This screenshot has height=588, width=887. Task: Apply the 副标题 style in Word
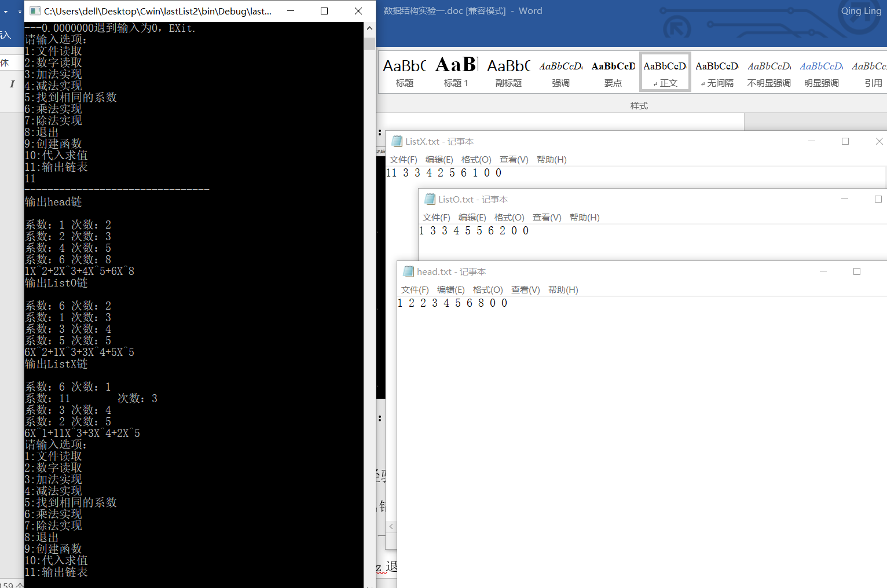tap(508, 72)
